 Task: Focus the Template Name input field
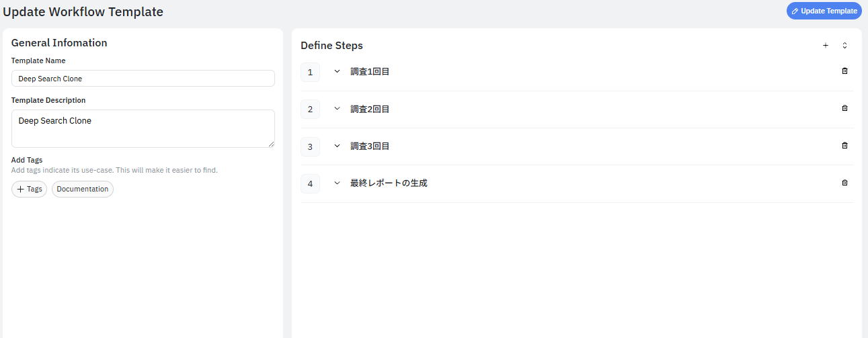click(143, 79)
